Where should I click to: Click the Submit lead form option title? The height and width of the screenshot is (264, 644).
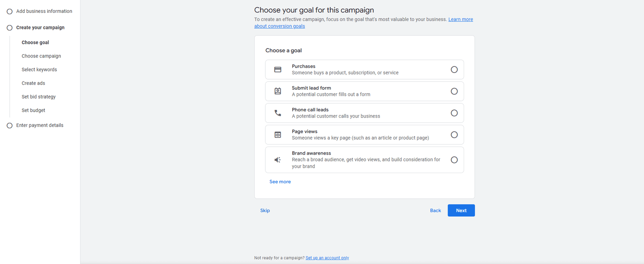point(312,88)
